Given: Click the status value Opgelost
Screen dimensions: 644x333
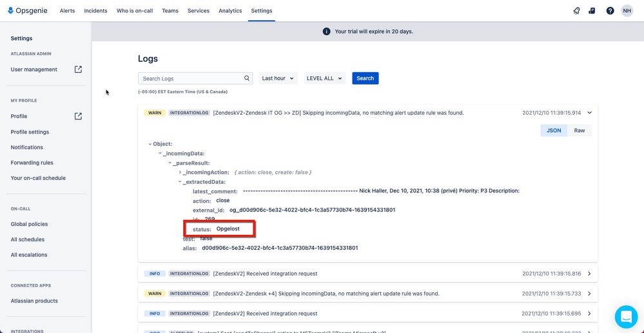Looking at the screenshot, I should point(228,228).
